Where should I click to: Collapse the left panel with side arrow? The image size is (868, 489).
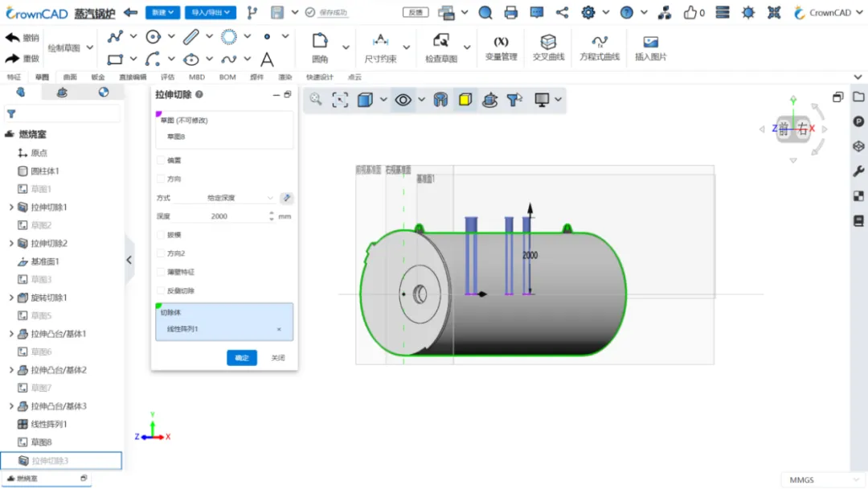click(129, 260)
